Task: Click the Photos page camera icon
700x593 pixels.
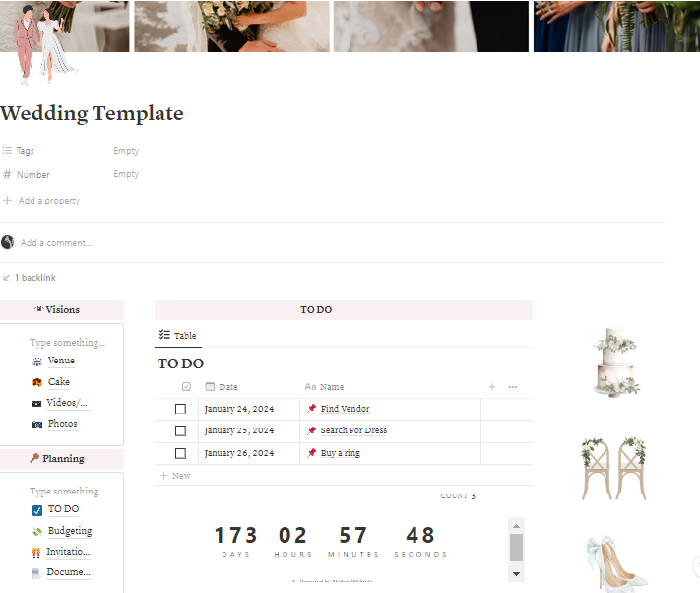Action: pos(37,424)
